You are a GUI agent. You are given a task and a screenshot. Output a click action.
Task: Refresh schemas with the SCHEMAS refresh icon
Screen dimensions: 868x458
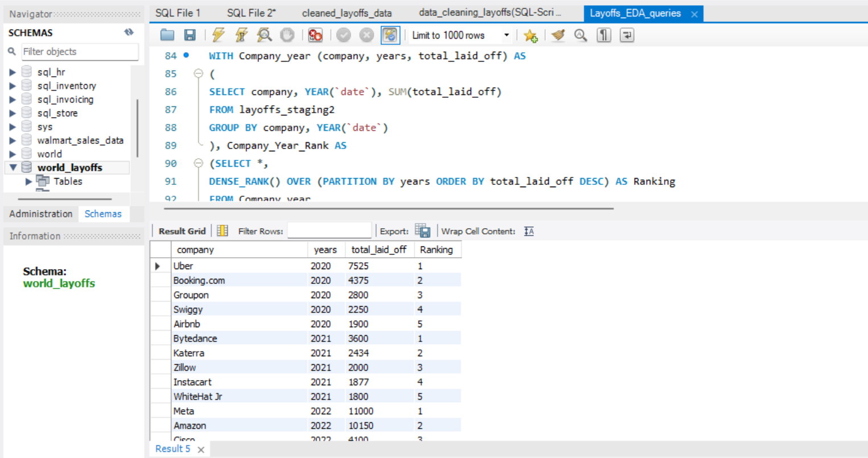point(129,32)
